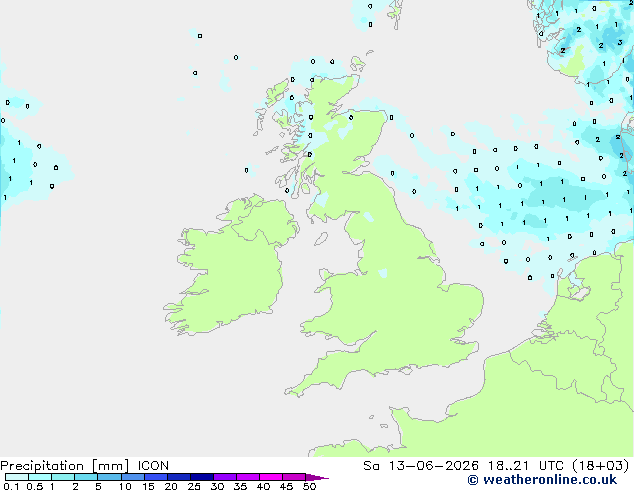Pick the 15–20 mm legend swatch
634x490 pixels.
click(x=156, y=477)
